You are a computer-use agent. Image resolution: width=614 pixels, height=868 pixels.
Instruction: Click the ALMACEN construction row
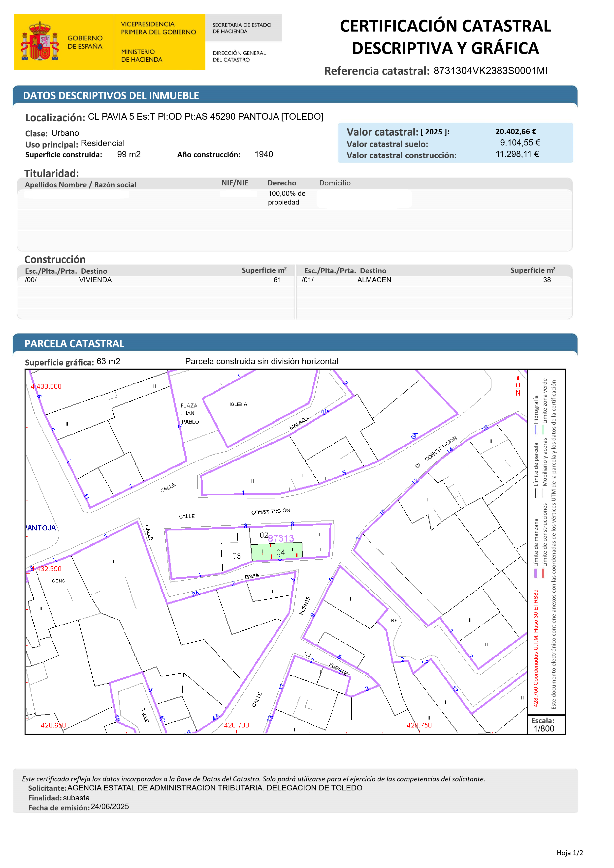coord(374,280)
